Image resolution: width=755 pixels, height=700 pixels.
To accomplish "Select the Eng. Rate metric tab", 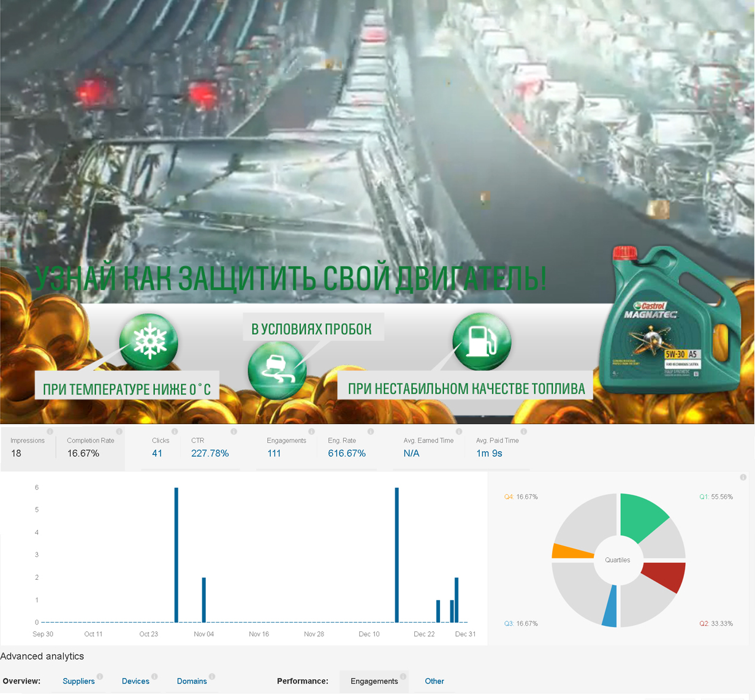I will (x=347, y=449).
